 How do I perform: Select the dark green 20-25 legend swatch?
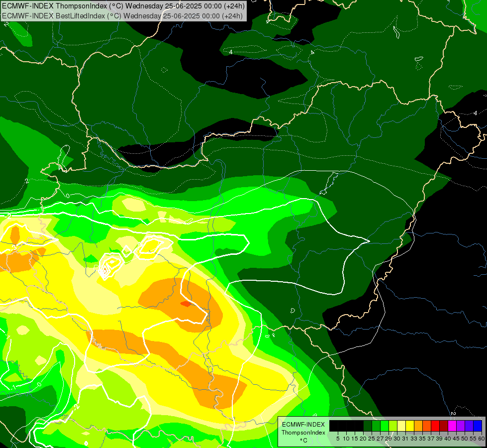click(x=368, y=426)
